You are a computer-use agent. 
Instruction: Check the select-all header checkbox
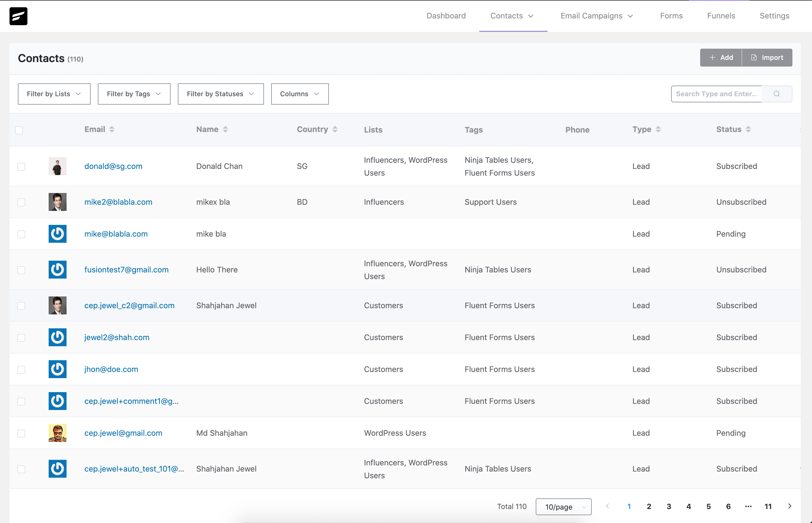[x=19, y=130]
